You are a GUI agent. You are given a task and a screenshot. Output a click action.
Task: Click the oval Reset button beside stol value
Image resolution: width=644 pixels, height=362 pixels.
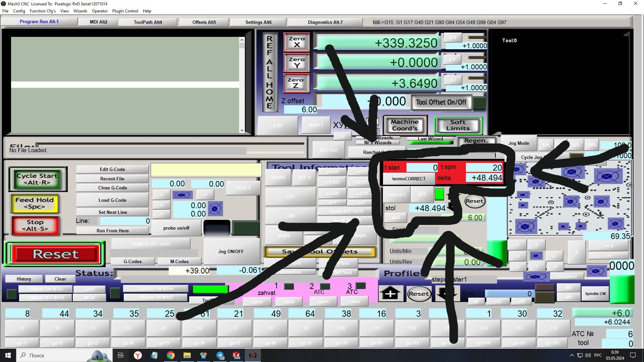(474, 201)
